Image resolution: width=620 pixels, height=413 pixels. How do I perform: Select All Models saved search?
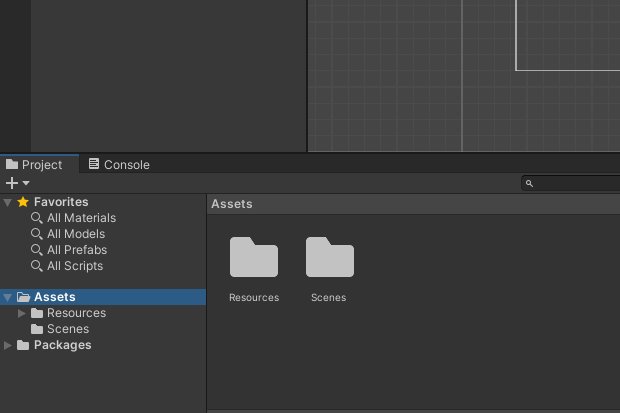[75, 234]
